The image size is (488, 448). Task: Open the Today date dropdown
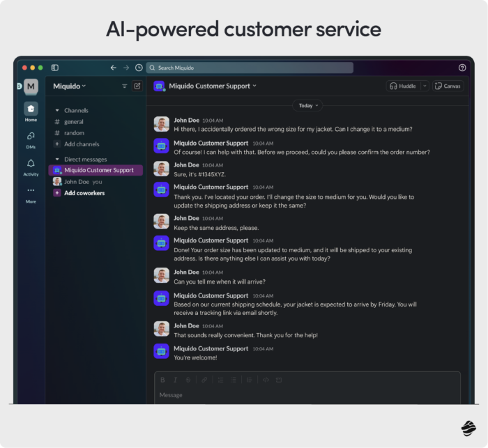pos(307,105)
